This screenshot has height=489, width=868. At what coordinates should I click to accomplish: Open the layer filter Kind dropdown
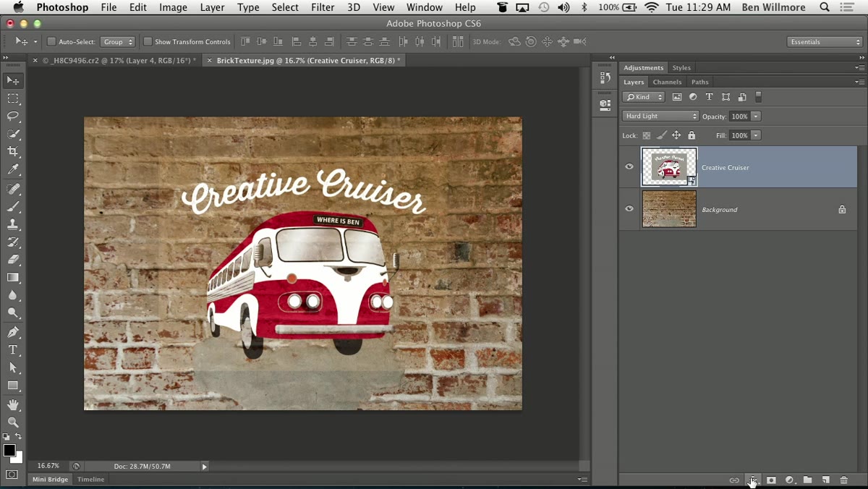(x=644, y=97)
